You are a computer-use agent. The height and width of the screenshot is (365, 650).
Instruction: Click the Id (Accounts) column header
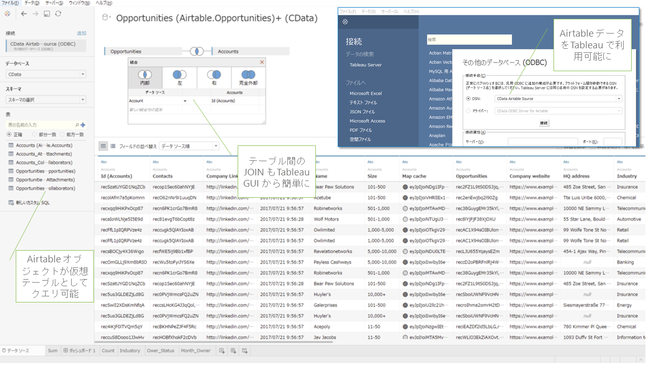116,176
